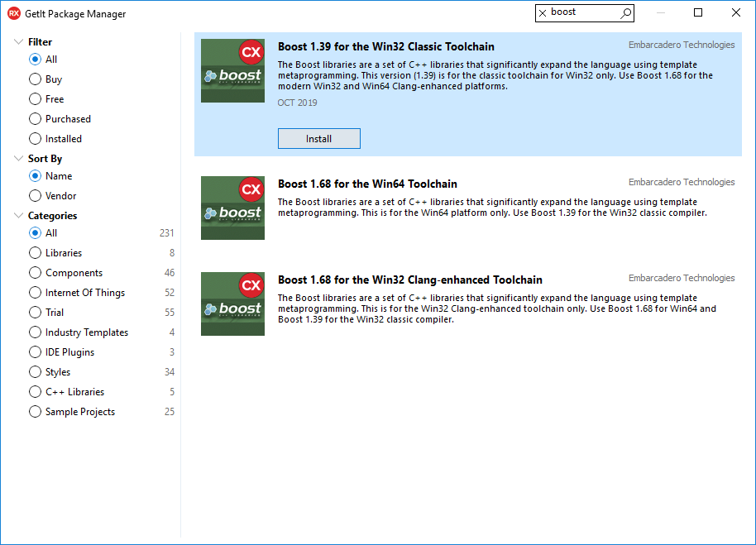Select the Sample Projects category

click(x=35, y=412)
